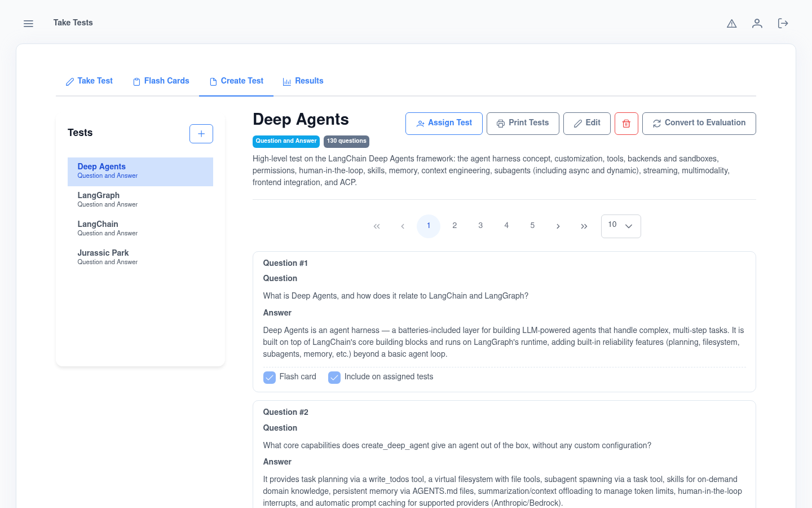Select Deep Agents in Tests list
The height and width of the screenshot is (508, 812).
click(140, 172)
